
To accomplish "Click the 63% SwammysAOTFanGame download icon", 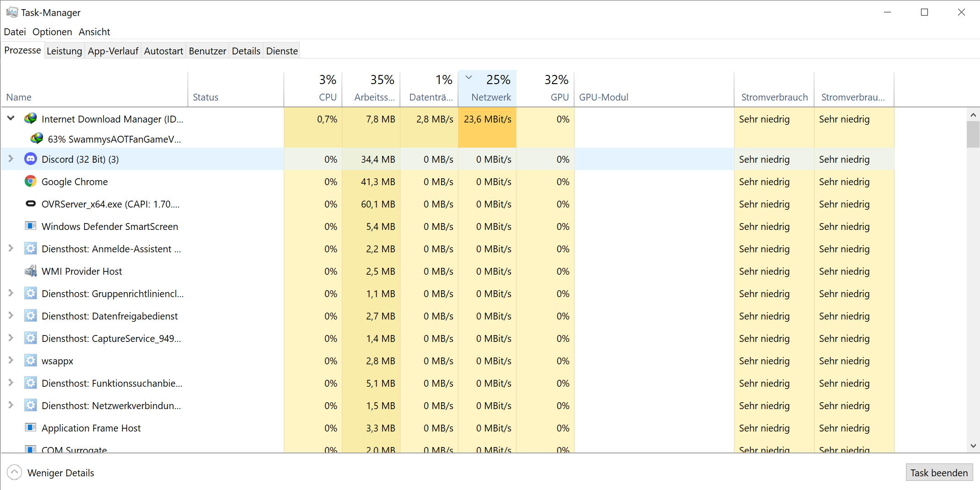I will pos(37,139).
